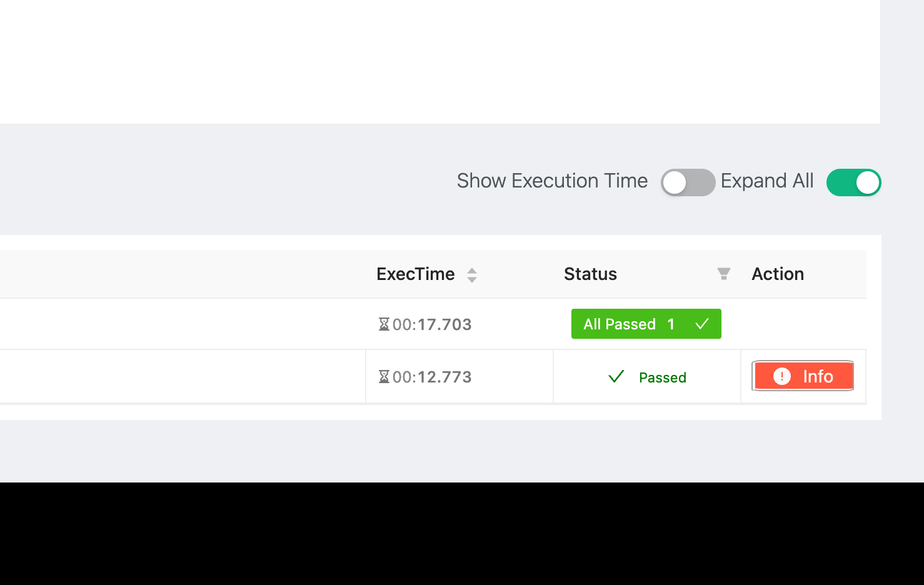The height and width of the screenshot is (585, 924).
Task: Click the 00:17.703 execution time value
Action: click(432, 324)
